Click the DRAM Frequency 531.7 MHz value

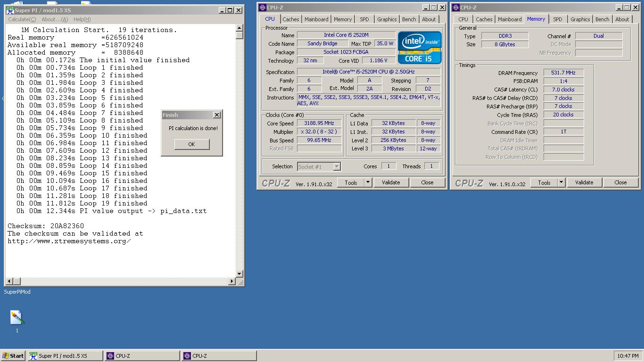563,73
